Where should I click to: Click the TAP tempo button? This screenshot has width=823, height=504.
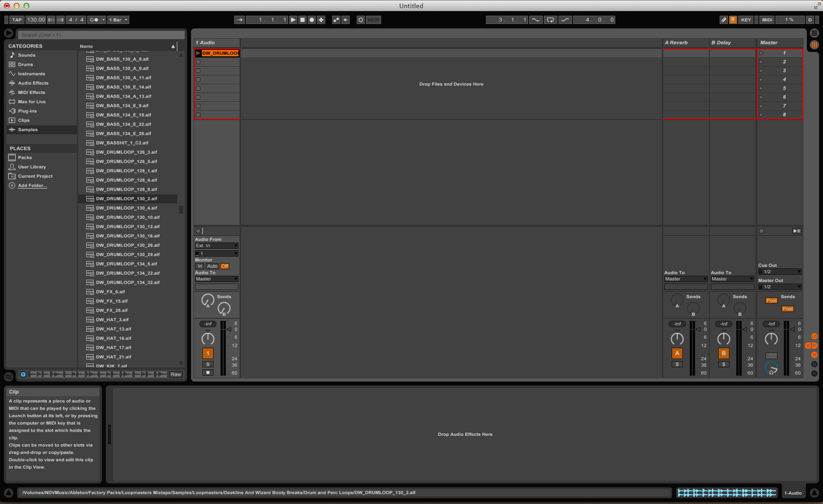17,20
